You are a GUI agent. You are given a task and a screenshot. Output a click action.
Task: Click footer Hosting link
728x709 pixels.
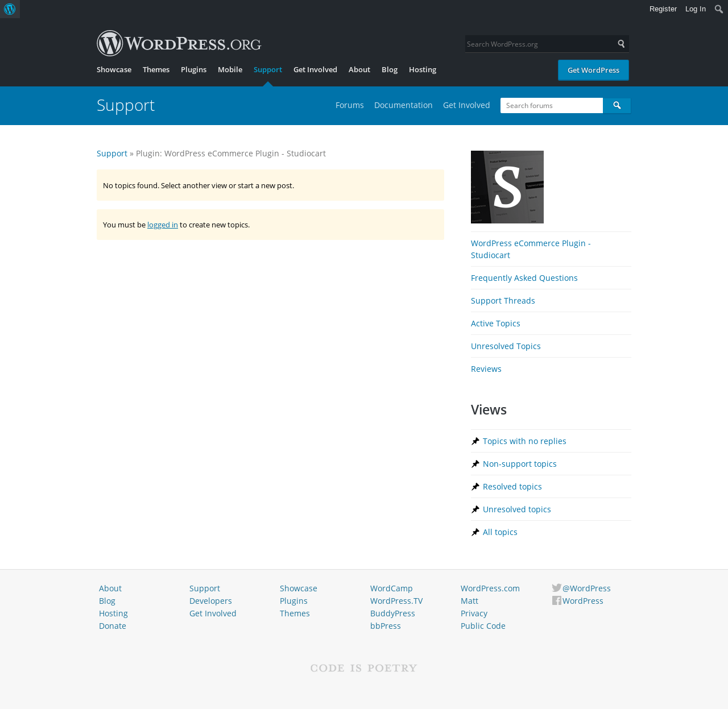click(113, 613)
